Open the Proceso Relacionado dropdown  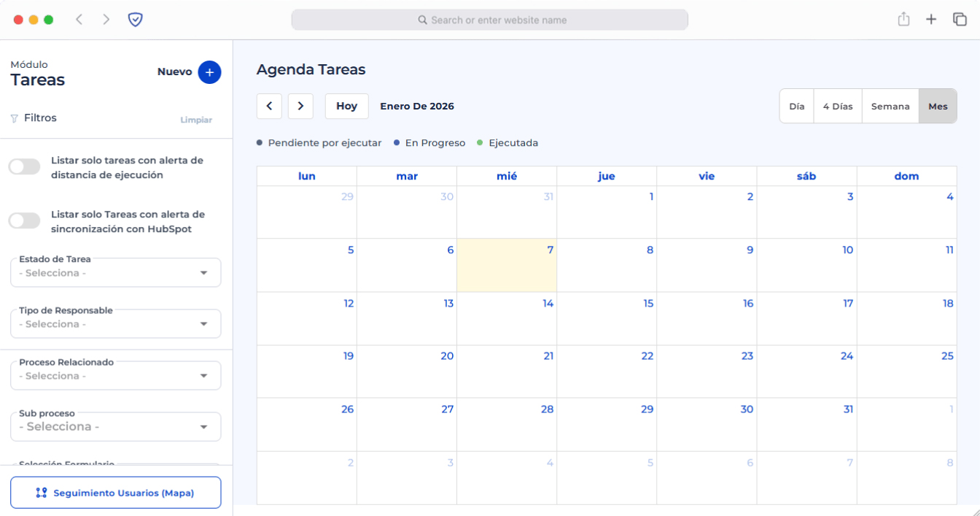(x=115, y=376)
